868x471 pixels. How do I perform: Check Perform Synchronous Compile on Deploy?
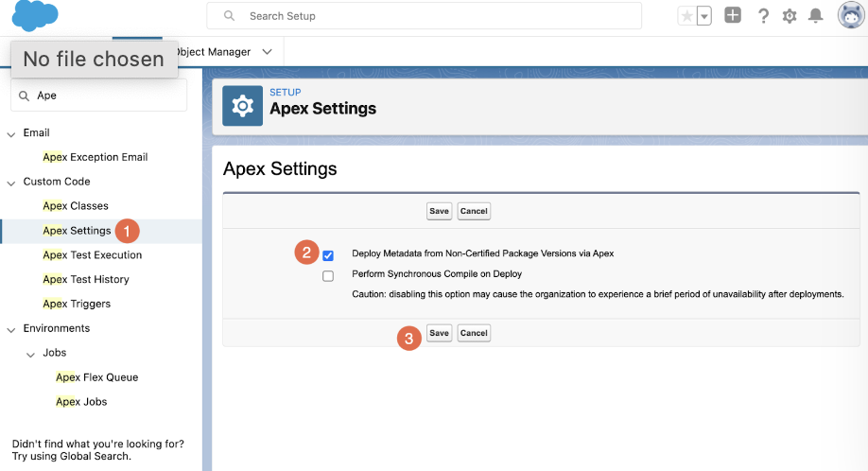point(328,275)
